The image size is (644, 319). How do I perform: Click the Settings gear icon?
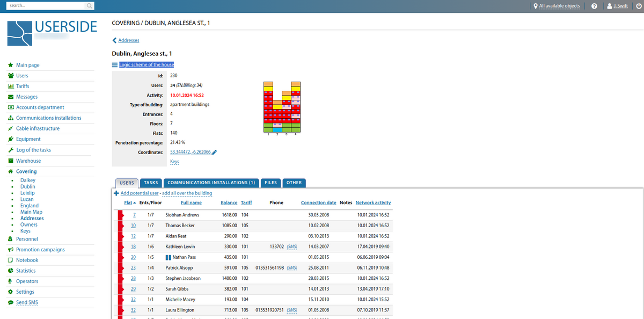pyautogui.click(x=11, y=292)
